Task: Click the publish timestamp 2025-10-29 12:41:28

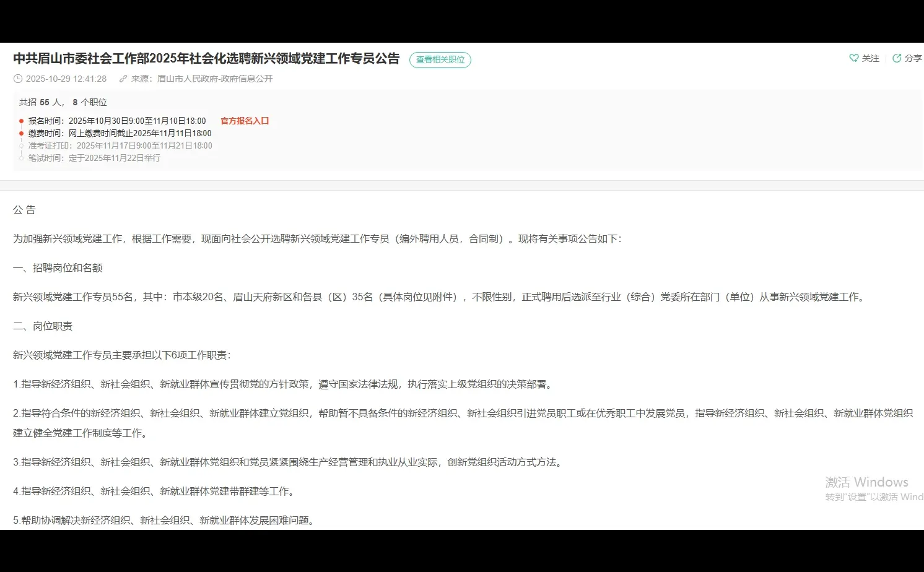Action: (x=66, y=79)
